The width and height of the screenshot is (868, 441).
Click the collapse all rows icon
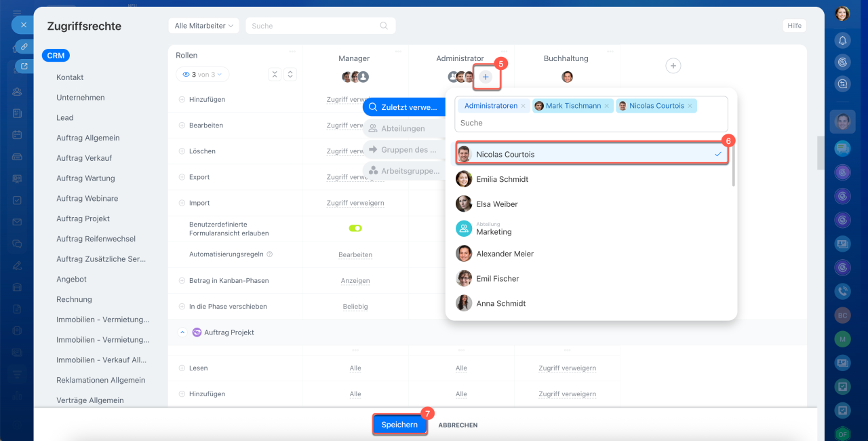click(275, 75)
